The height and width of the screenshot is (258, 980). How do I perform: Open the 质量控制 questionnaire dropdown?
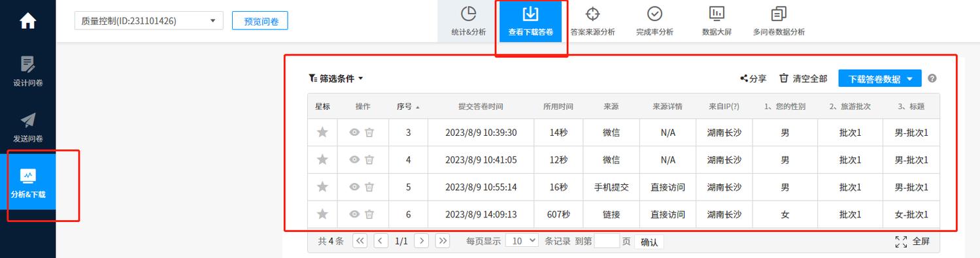point(149,21)
